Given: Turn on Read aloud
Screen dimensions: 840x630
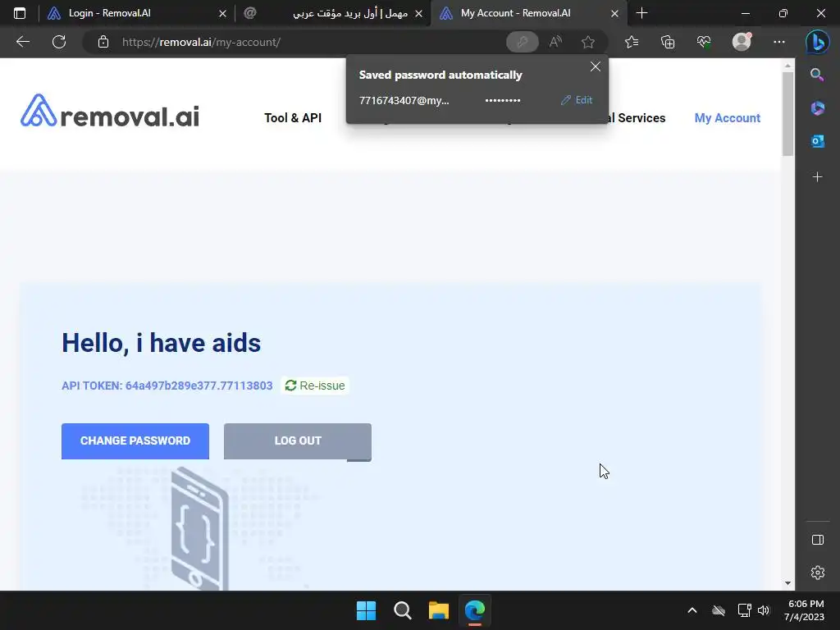Looking at the screenshot, I should (x=555, y=42).
